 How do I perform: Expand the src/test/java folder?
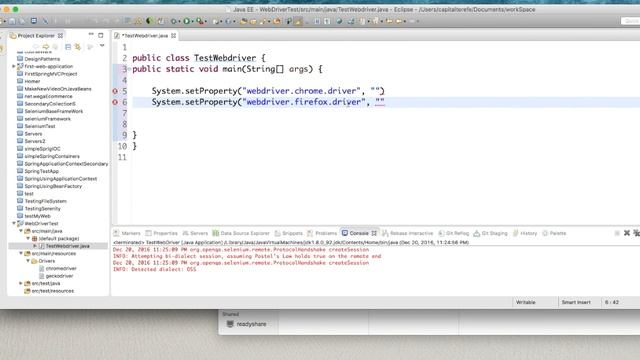point(20,283)
